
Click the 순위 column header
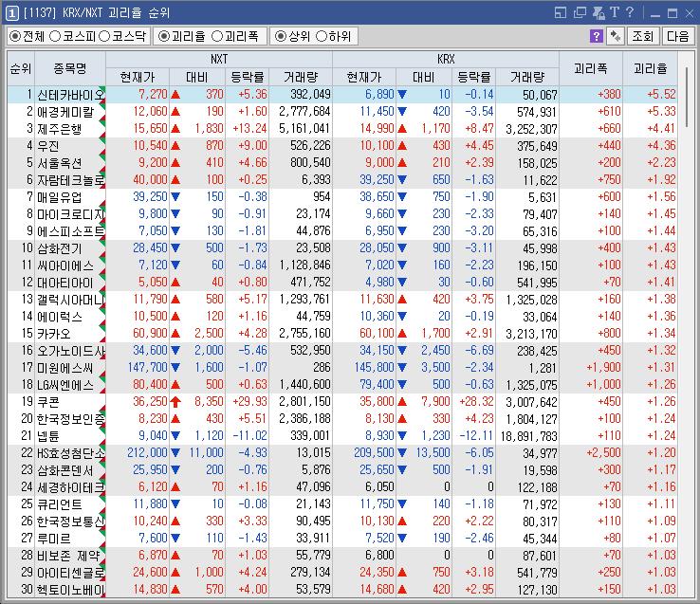(x=21, y=68)
